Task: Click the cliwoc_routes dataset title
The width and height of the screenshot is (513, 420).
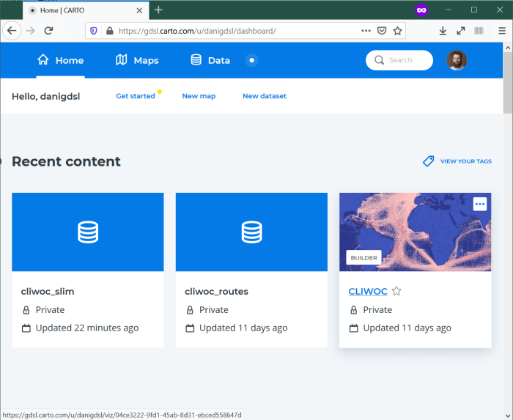Action: pyautogui.click(x=216, y=291)
